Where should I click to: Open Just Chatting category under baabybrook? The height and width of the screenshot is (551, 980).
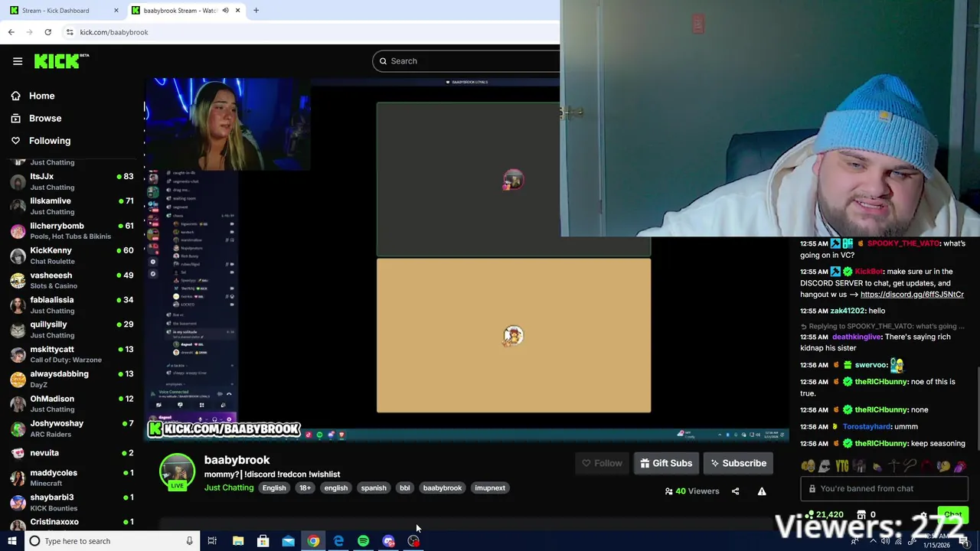point(228,487)
